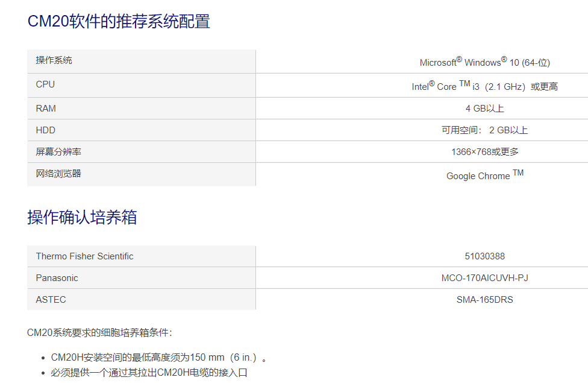Select the HDD row label
Screen dimensions: 588x383
45,130
